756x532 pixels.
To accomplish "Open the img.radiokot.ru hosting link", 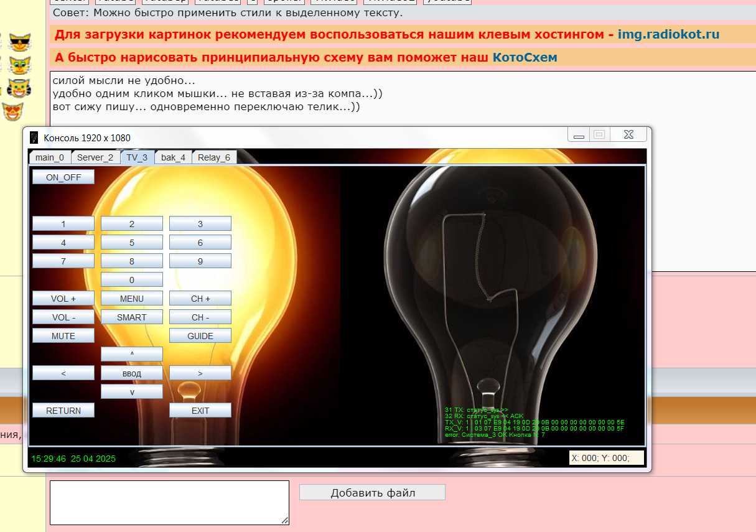I will [668, 35].
